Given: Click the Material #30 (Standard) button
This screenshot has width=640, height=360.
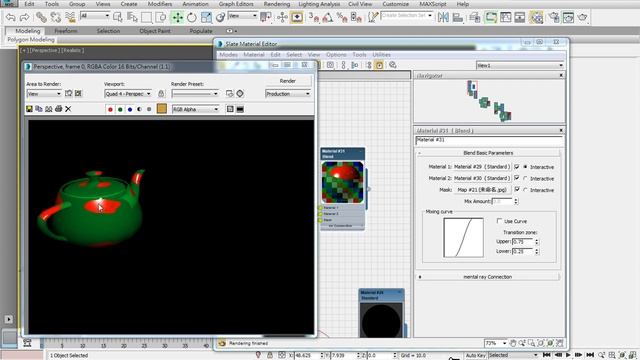Looking at the screenshot, I should 482,178.
